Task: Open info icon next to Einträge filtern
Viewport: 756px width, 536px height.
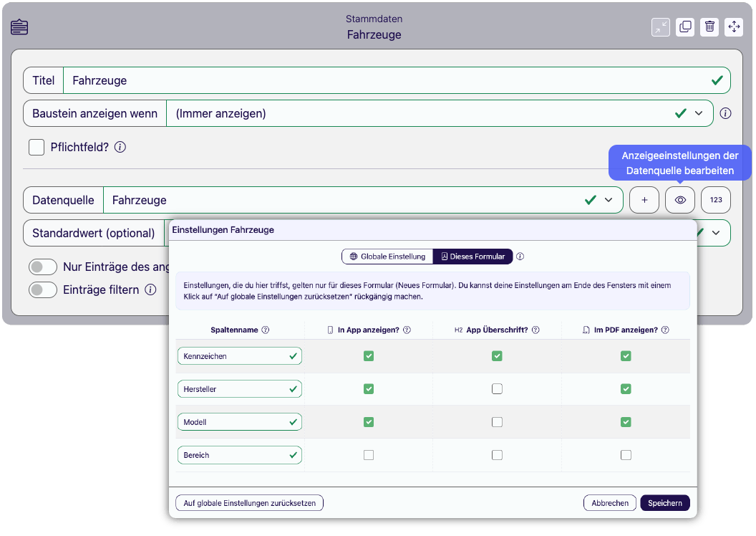Action: pyautogui.click(x=150, y=289)
